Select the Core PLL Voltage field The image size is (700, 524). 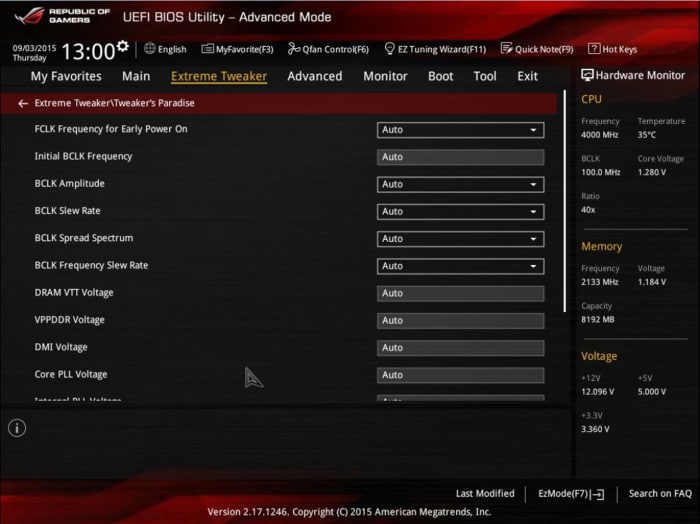(460, 375)
